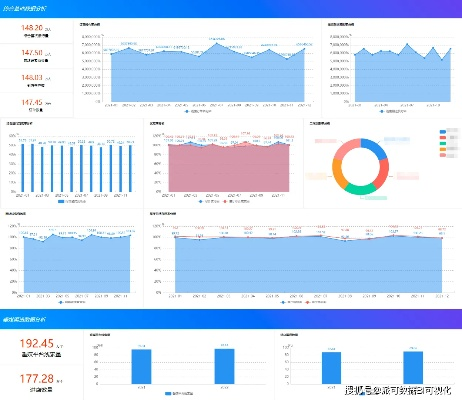Click the red-filled area of the middle chart
The image size is (462, 400).
click(229, 168)
